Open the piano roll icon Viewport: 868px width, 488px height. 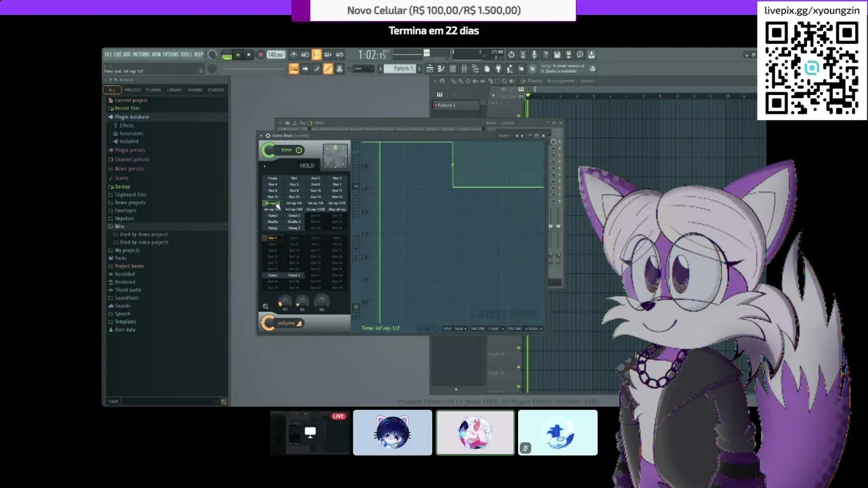click(441, 68)
